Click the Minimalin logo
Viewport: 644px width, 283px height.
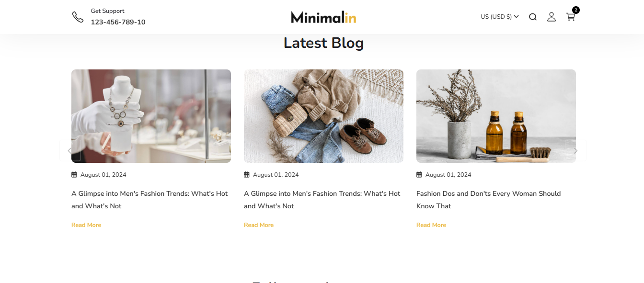click(323, 17)
